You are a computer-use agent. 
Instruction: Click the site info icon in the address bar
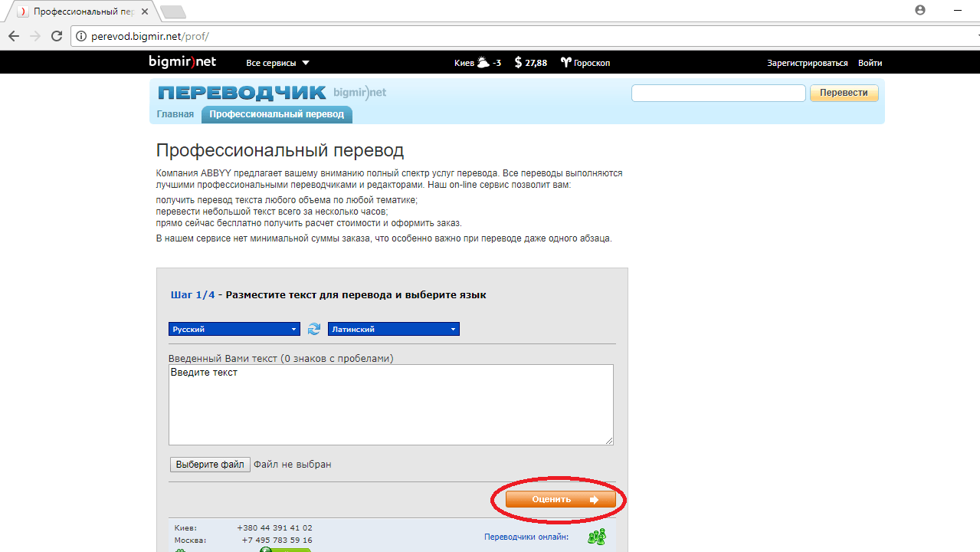(x=81, y=36)
